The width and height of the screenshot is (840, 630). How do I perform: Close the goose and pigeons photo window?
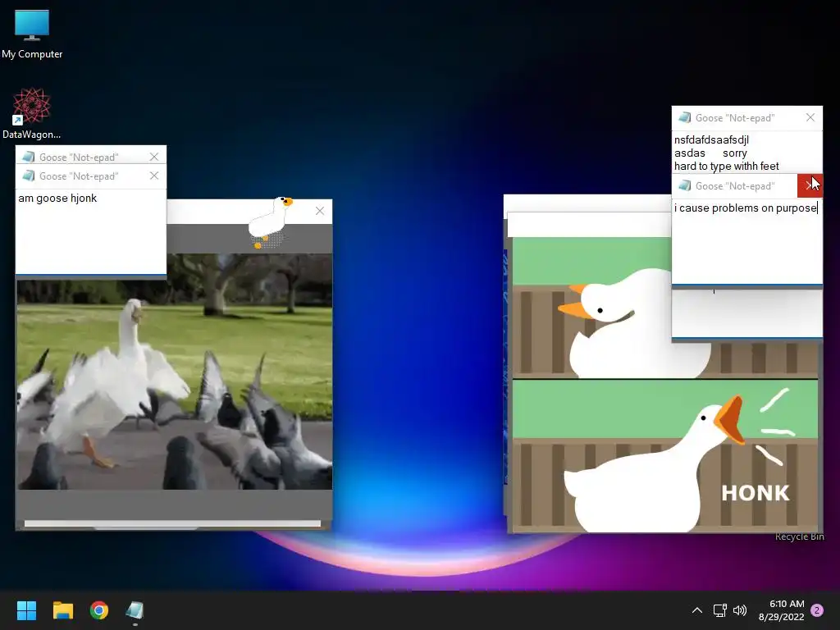320,211
